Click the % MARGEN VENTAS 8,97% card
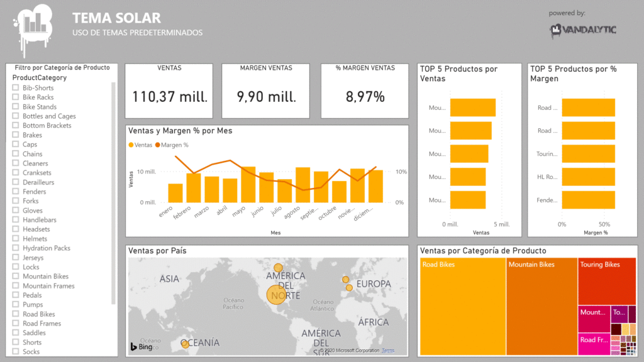 tap(365, 90)
